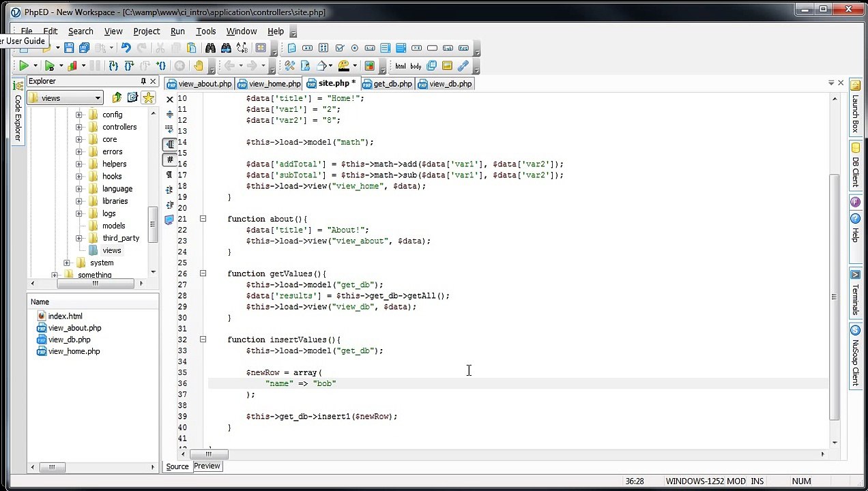The width and height of the screenshot is (868, 491).
Task: Click the Explorer favorites star icon
Action: tap(148, 98)
